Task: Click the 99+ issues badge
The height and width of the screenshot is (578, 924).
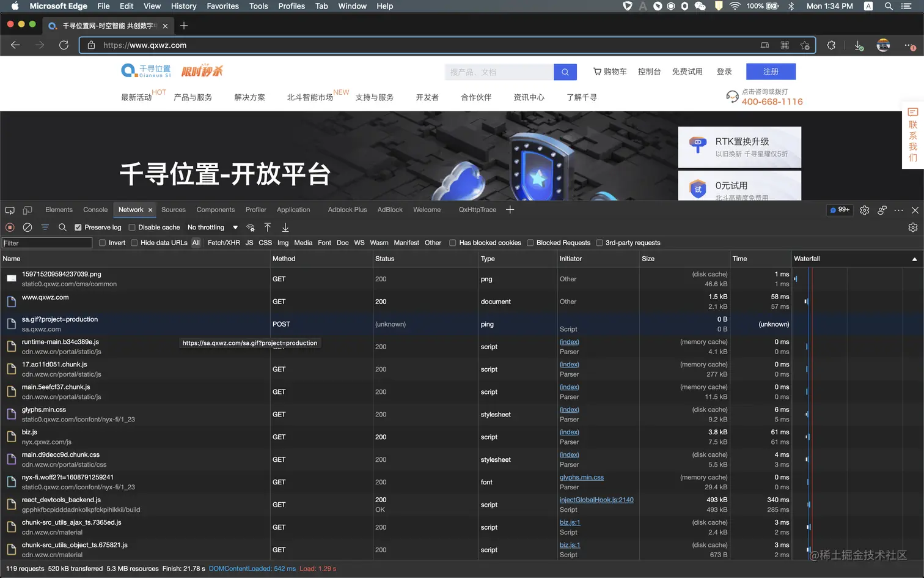Action: (x=840, y=210)
